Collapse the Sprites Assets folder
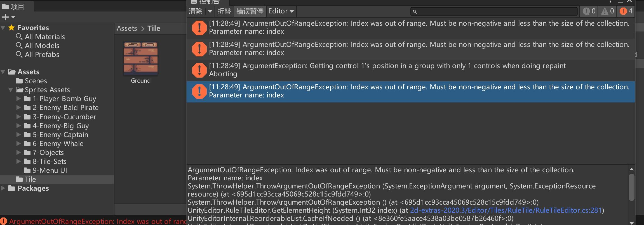This screenshot has width=644, height=225. tap(11, 90)
